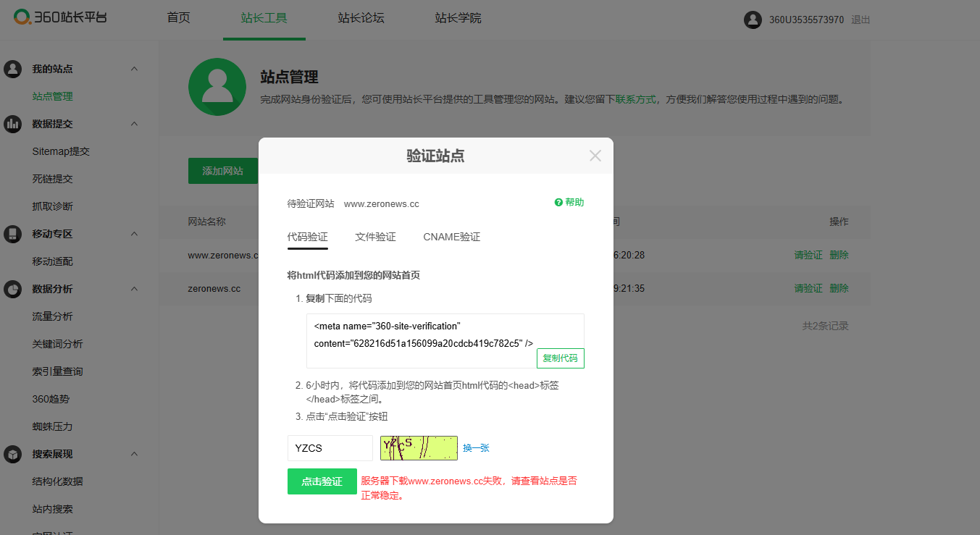Click the green 点击验证 button
The image size is (980, 535).
tap(322, 481)
